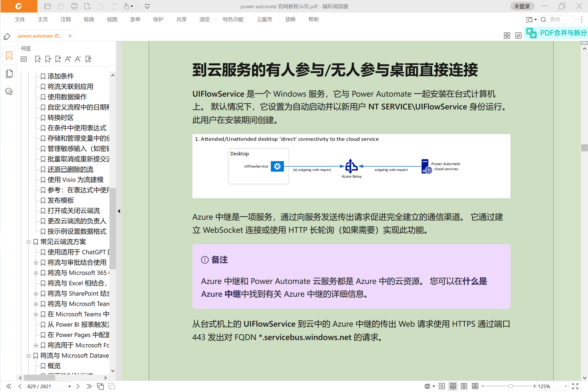Image resolution: width=588 pixels, height=392 pixels.
Task: Click the bookmark properties icon with circle badge
Action: click(88, 59)
